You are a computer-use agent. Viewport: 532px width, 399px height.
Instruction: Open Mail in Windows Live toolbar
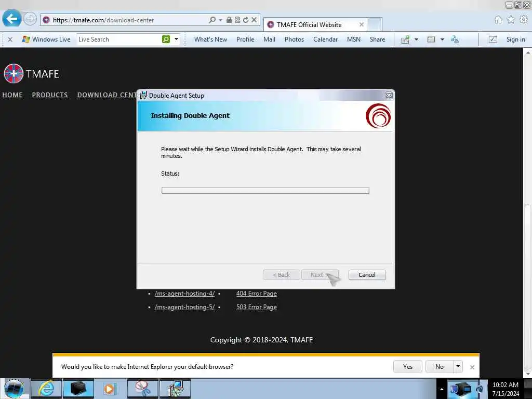click(x=269, y=39)
